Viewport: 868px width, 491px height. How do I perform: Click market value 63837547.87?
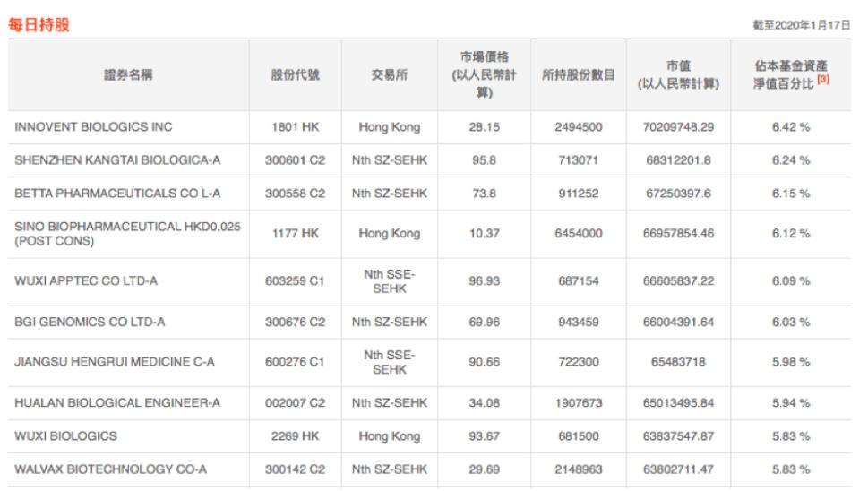[678, 435]
